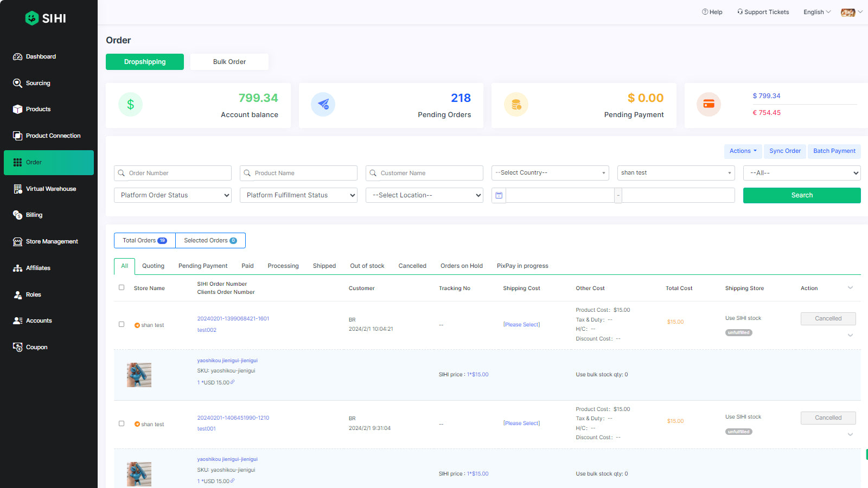
Task: Check the box for order test002
Action: click(x=122, y=324)
